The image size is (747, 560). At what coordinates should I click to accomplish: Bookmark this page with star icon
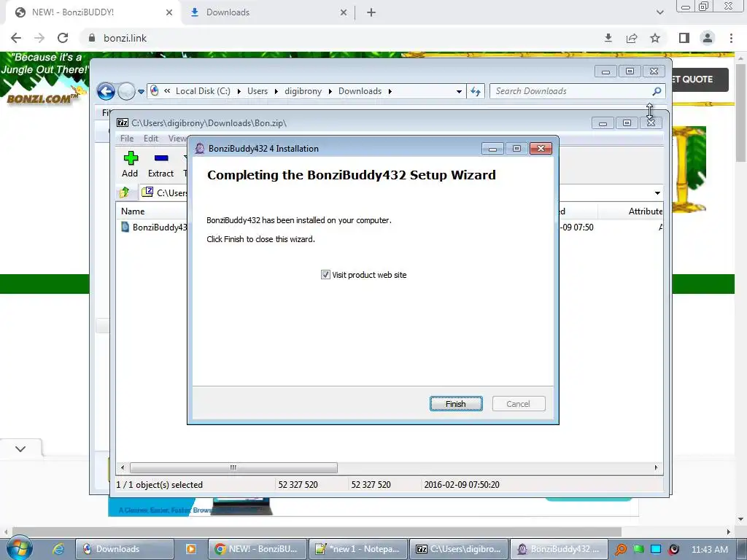tap(655, 38)
